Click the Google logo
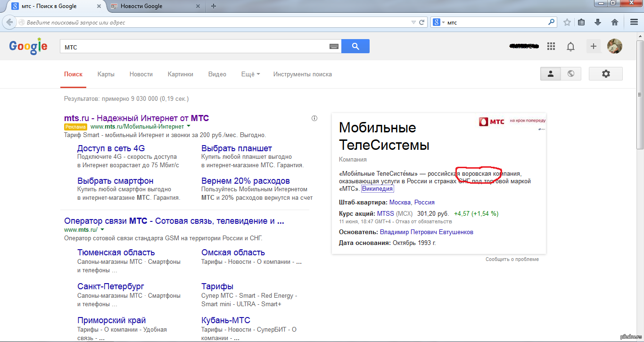 [28, 46]
